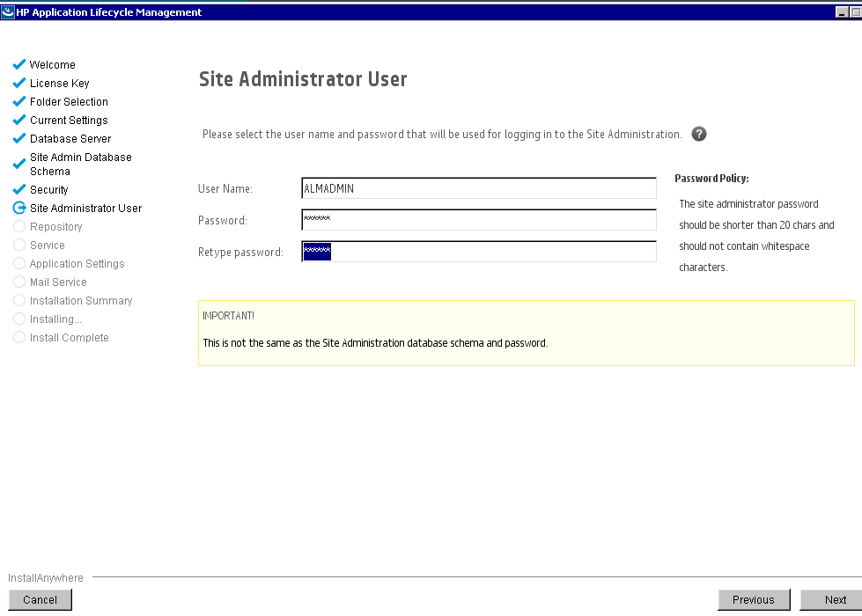Click the Repository step circle indicator
Screen dimensions: 862x616
tap(19, 226)
